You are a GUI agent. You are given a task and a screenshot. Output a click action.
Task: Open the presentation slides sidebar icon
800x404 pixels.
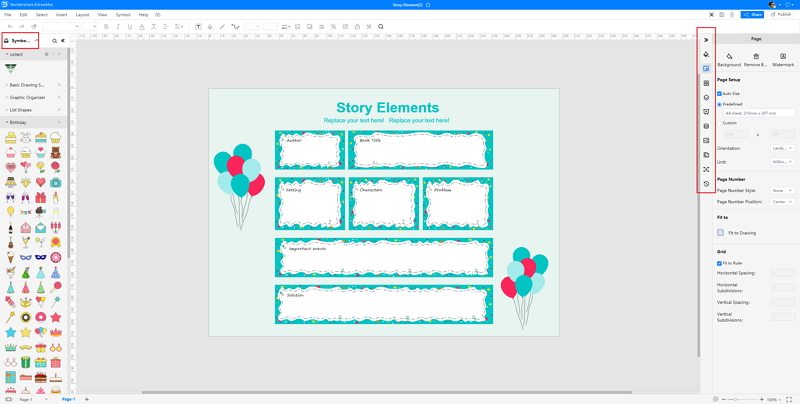point(706,112)
